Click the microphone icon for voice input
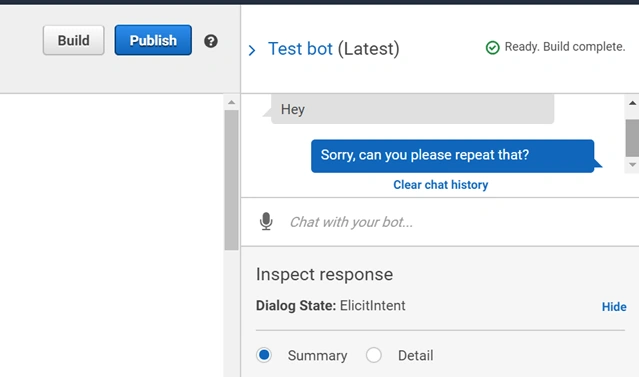The image size is (639, 377). point(266,221)
